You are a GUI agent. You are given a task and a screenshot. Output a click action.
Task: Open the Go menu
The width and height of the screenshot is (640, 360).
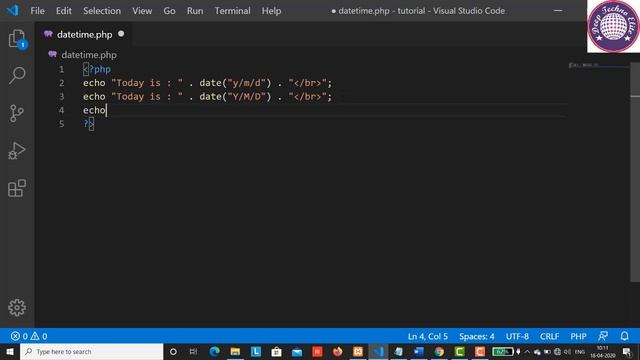pos(169,11)
